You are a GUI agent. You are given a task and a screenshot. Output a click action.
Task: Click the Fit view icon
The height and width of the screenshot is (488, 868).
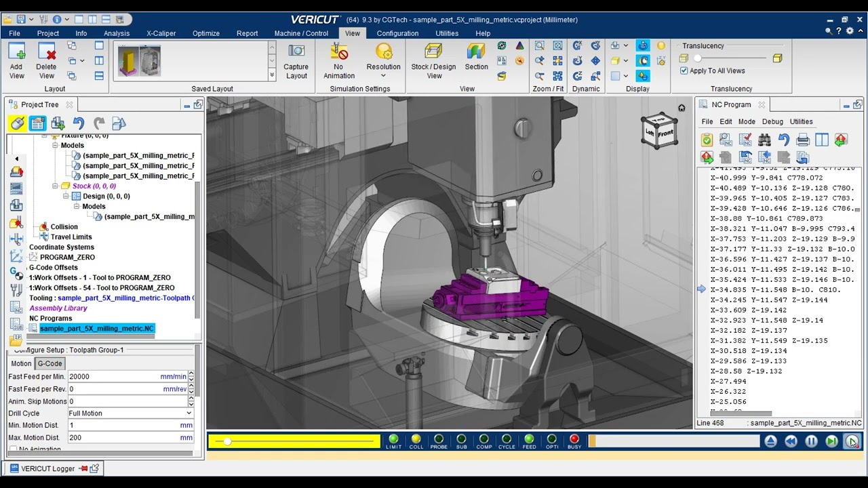(x=557, y=45)
